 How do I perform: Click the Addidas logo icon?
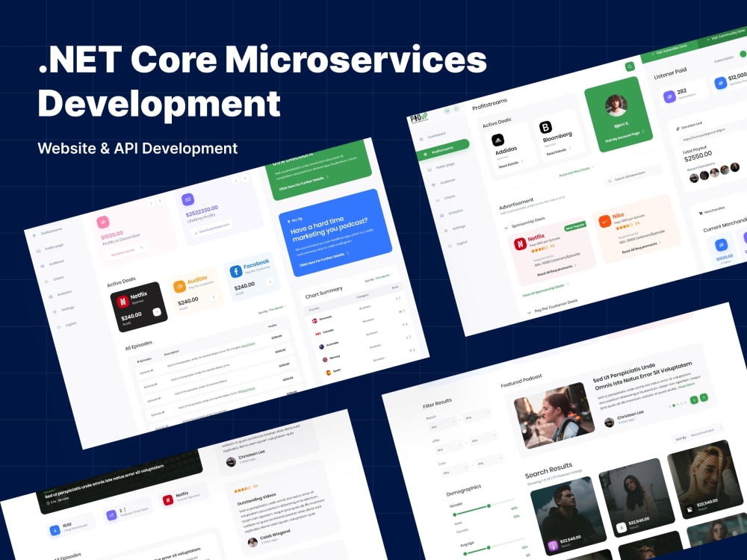498,140
